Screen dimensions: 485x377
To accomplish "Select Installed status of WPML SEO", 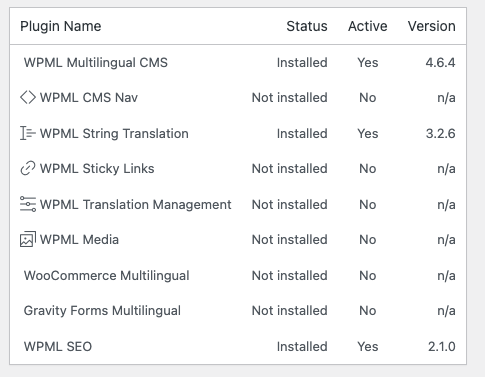I will 302,346.
